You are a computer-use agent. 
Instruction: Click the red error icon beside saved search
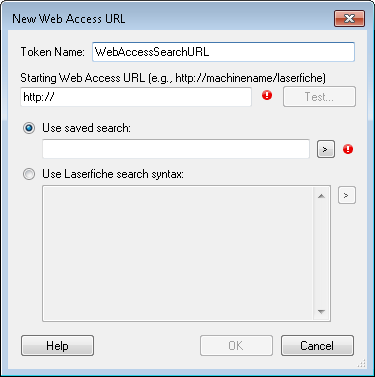(348, 149)
